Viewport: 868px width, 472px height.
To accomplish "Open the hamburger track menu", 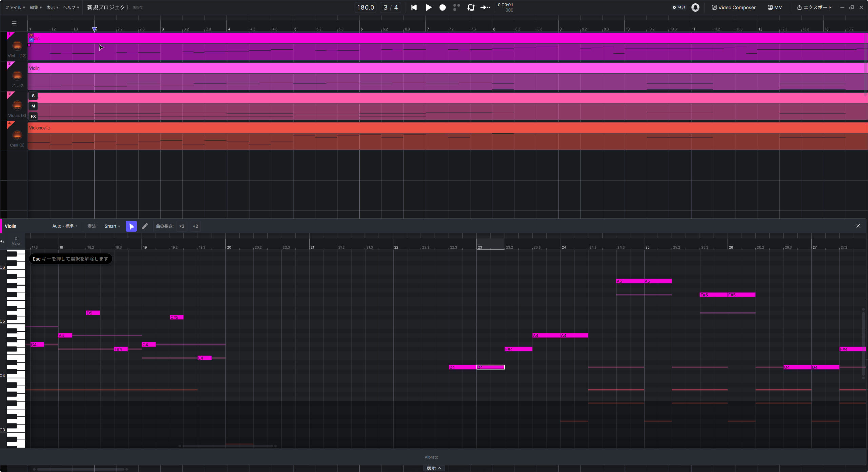I will pyautogui.click(x=14, y=24).
